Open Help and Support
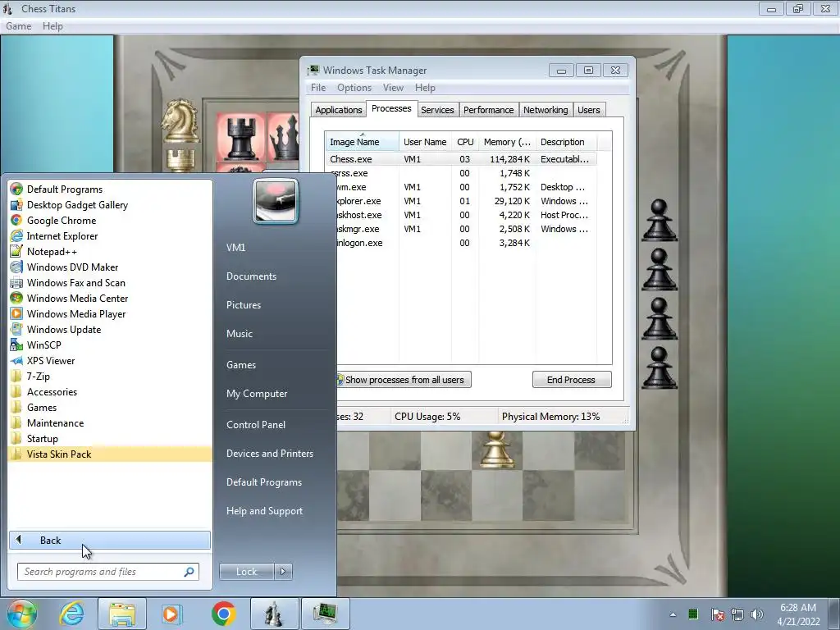Image resolution: width=840 pixels, height=630 pixels. (x=264, y=510)
